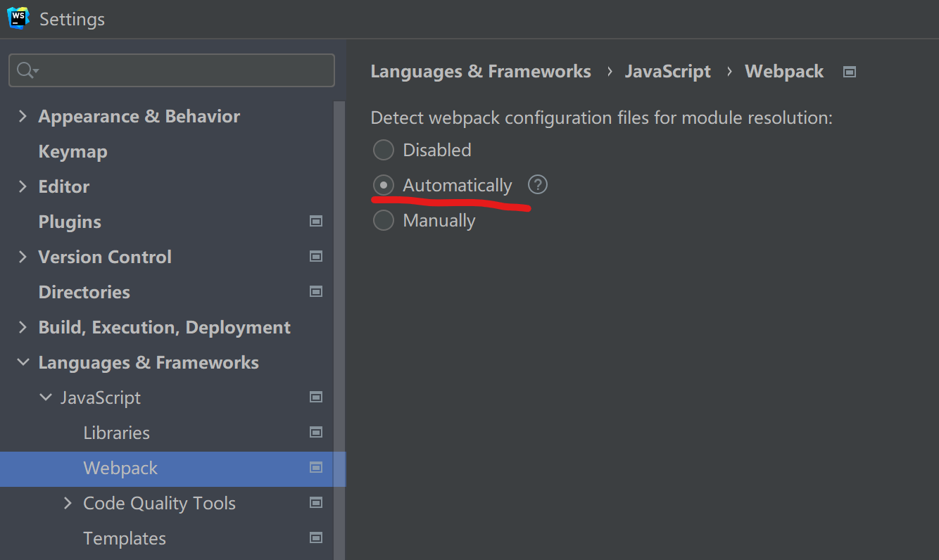Expand Code Quality Tools in sidebar
This screenshot has height=560, width=939.
pyautogui.click(x=67, y=502)
